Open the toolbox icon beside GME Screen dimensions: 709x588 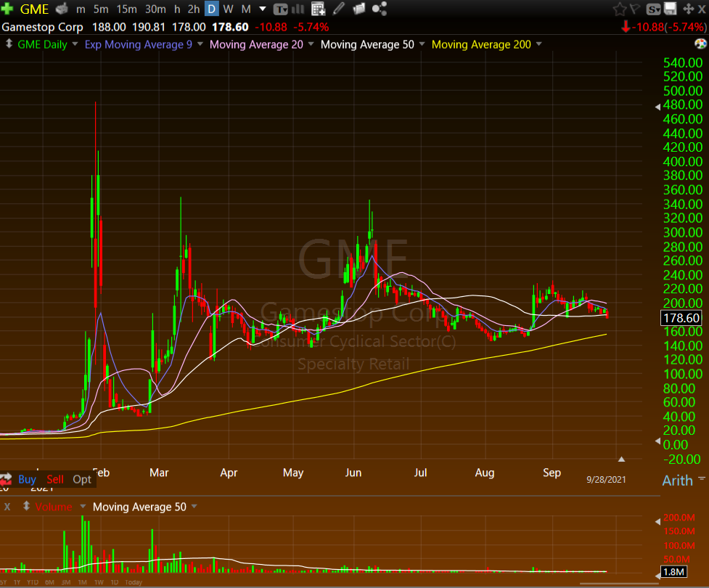tap(62, 9)
